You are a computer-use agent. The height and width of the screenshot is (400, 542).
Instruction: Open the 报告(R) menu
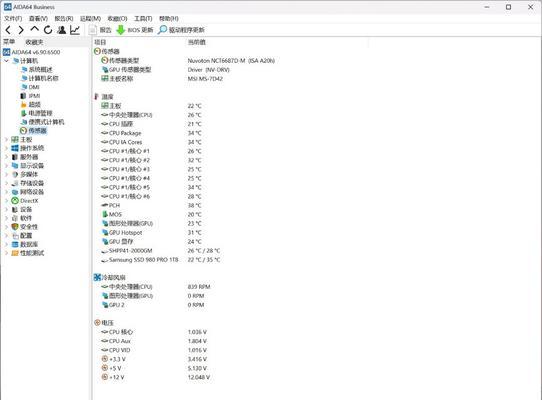(x=64, y=18)
